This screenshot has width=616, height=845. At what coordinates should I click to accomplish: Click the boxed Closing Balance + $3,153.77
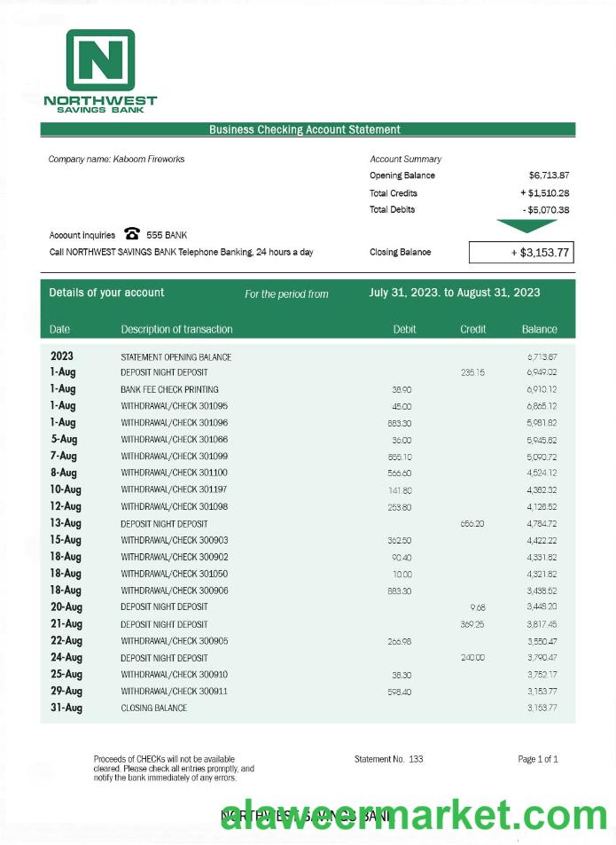[x=521, y=252]
